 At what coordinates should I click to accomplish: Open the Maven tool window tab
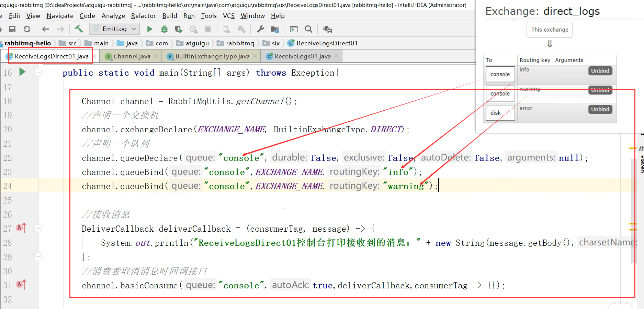coord(641,159)
